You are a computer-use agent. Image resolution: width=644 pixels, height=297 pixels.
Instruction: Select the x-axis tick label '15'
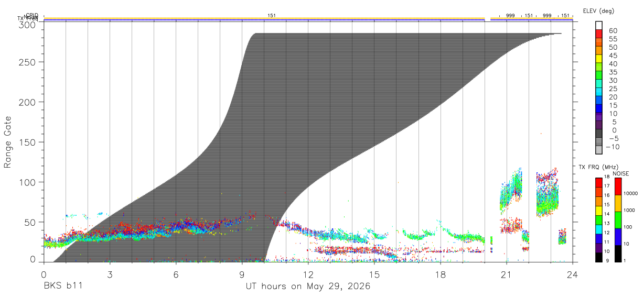click(374, 274)
